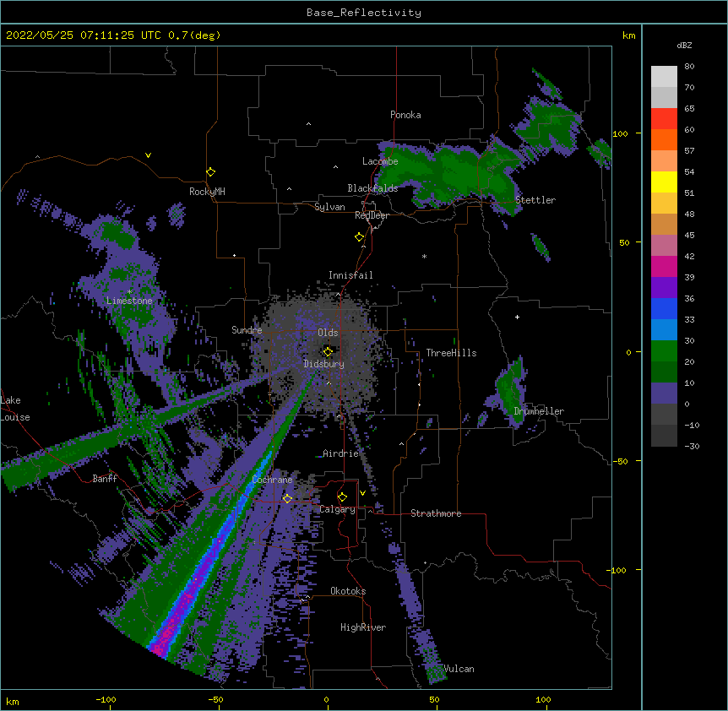Click the HighRiver label
Image resolution: width=728 pixels, height=711 pixels.
pyautogui.click(x=363, y=627)
